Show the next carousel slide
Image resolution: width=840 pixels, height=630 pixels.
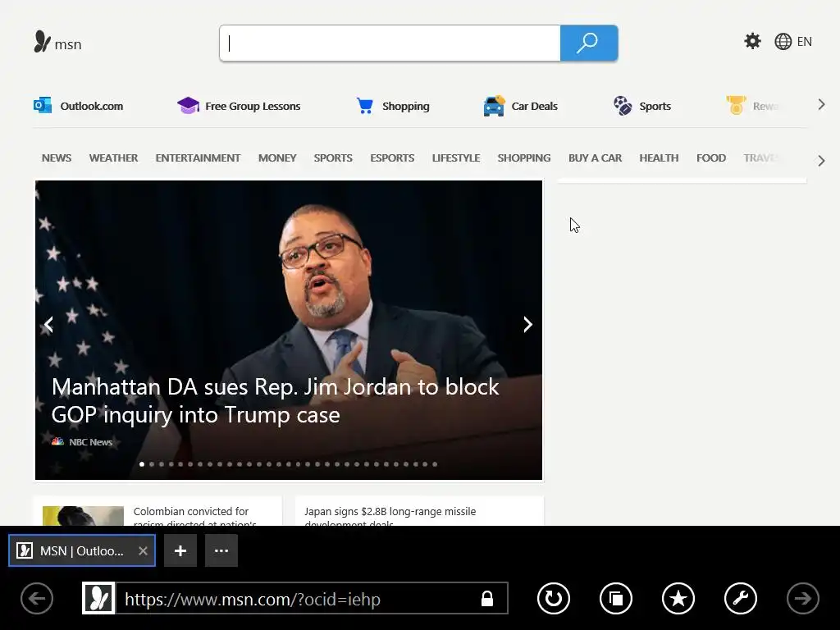(x=527, y=325)
